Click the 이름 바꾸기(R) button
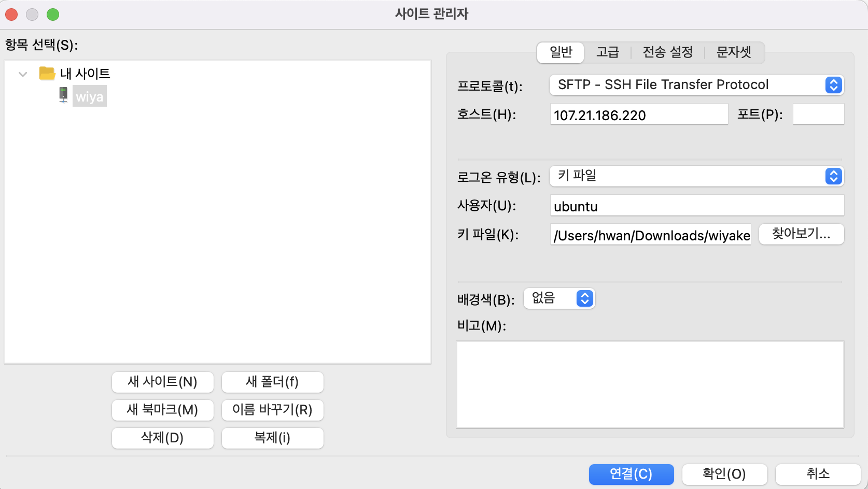 coord(273,410)
